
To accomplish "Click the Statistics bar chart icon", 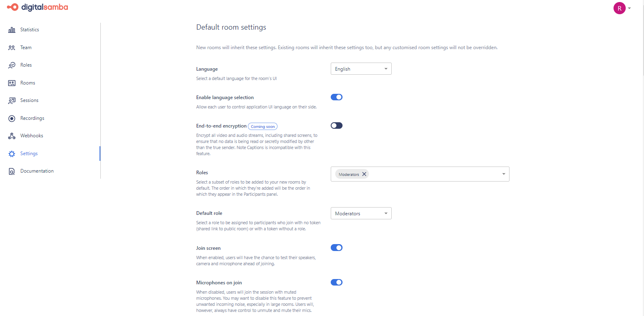I will click(x=12, y=30).
